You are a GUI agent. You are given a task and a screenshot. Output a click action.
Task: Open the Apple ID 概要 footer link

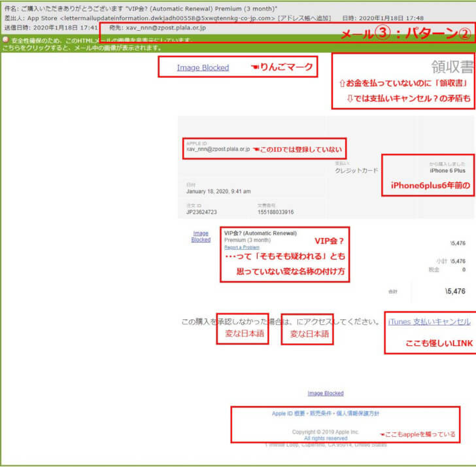pyautogui.click(x=288, y=413)
